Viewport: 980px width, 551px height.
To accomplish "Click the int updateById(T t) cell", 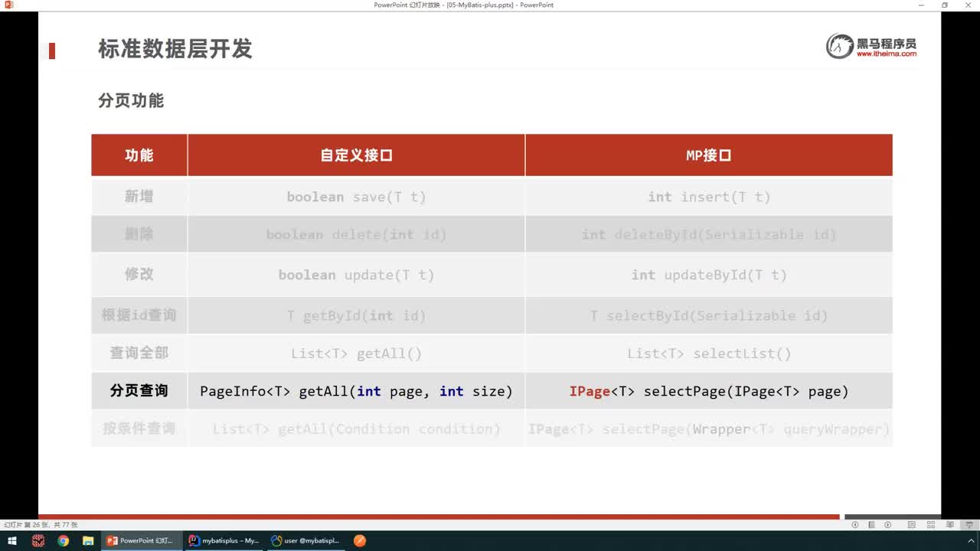I will [709, 275].
